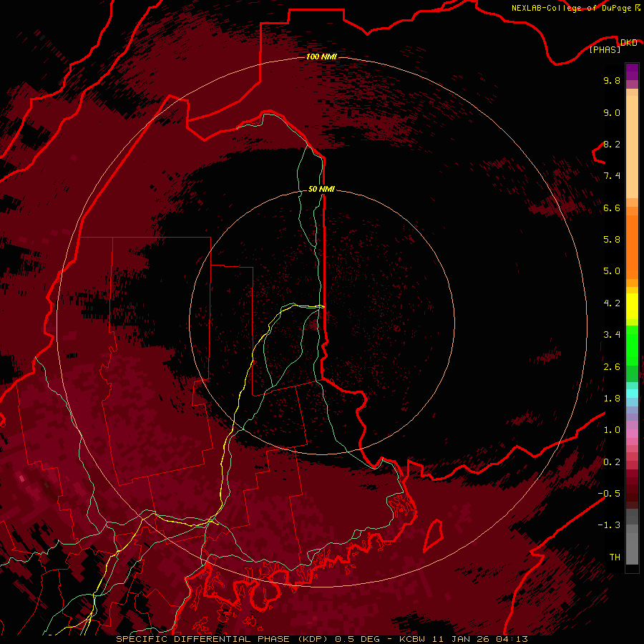Viewport: 644px width, 644px height.
Task: Click the Specific Differential Phase caption at the bottom
Action: 321,639
